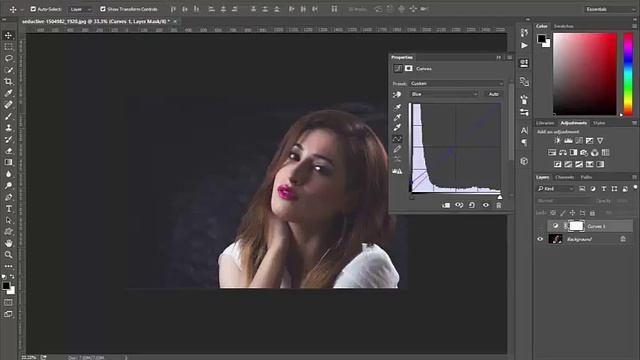Toggle layer filtering switch in Layers panel
This screenshot has width=640, height=360.
pos(635,188)
